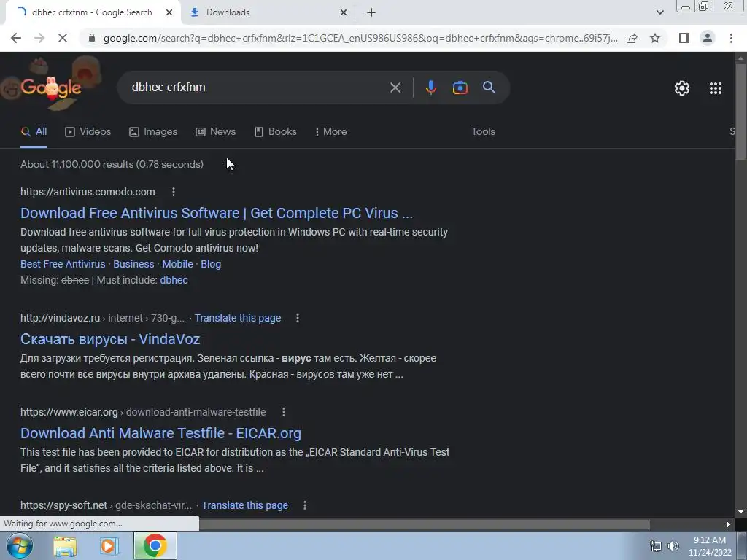Image resolution: width=747 pixels, height=560 pixels.
Task: Switch to Images results
Action: [153, 132]
